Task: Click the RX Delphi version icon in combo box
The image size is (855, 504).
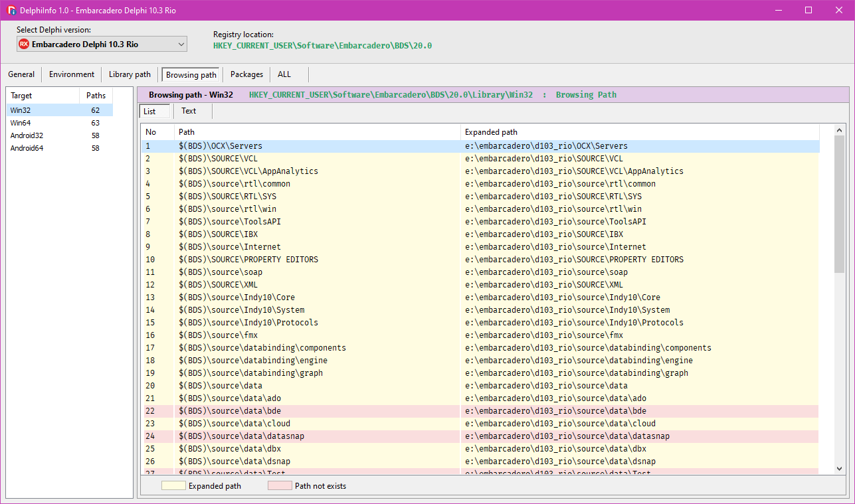Action: coord(26,44)
